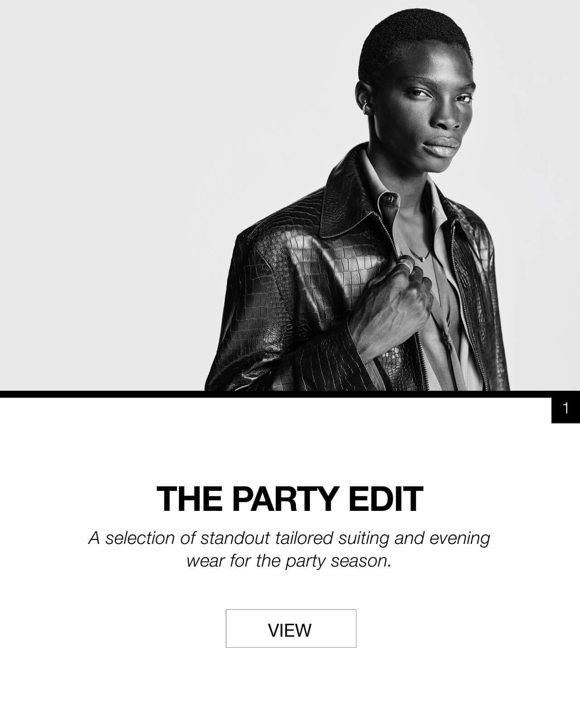
Task: Open THE PARTY EDIT heading link
Action: [x=290, y=499]
